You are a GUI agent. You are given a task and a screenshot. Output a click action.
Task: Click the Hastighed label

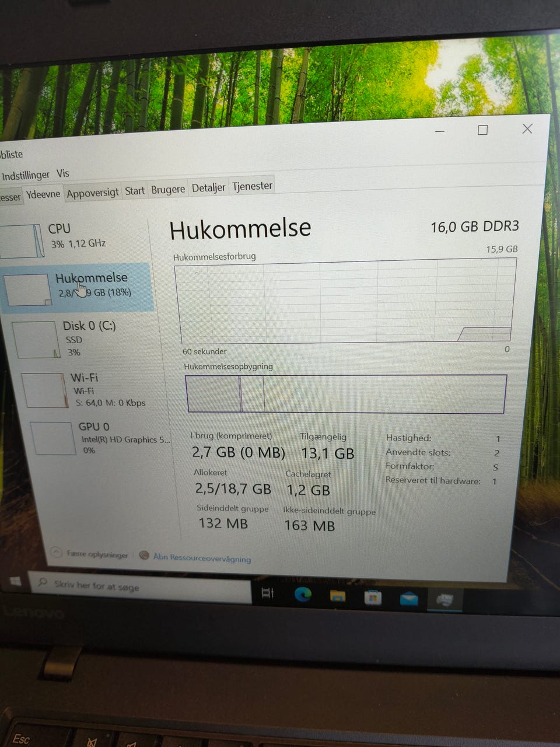tap(408, 438)
